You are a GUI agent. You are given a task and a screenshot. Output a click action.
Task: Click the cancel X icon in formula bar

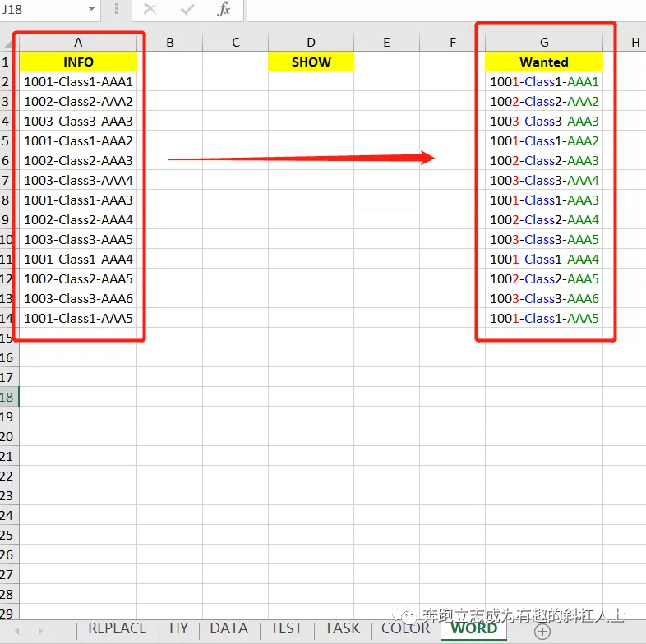click(x=150, y=9)
